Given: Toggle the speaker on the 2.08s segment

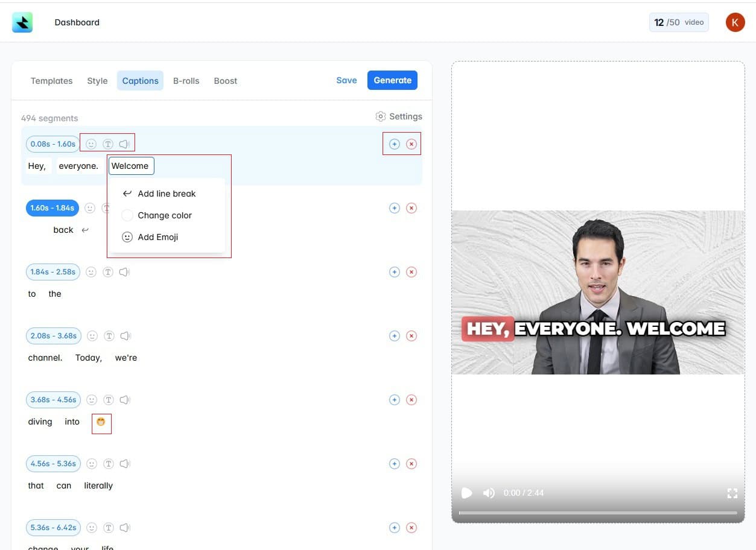Looking at the screenshot, I should pyautogui.click(x=125, y=335).
